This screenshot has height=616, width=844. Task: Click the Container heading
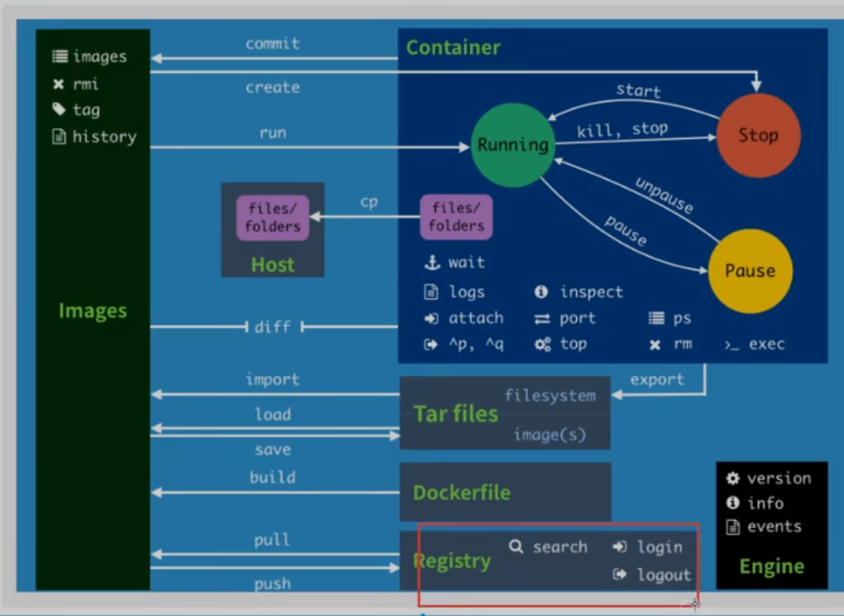pyautogui.click(x=453, y=48)
